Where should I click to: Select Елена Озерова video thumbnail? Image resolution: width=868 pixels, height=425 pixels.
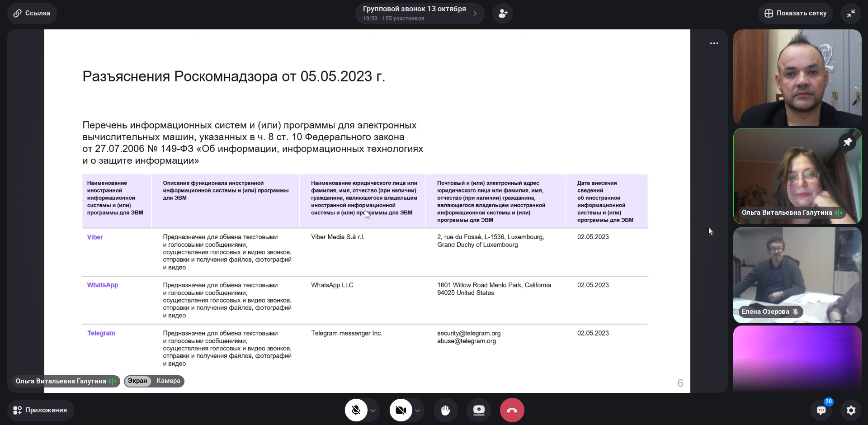797,275
